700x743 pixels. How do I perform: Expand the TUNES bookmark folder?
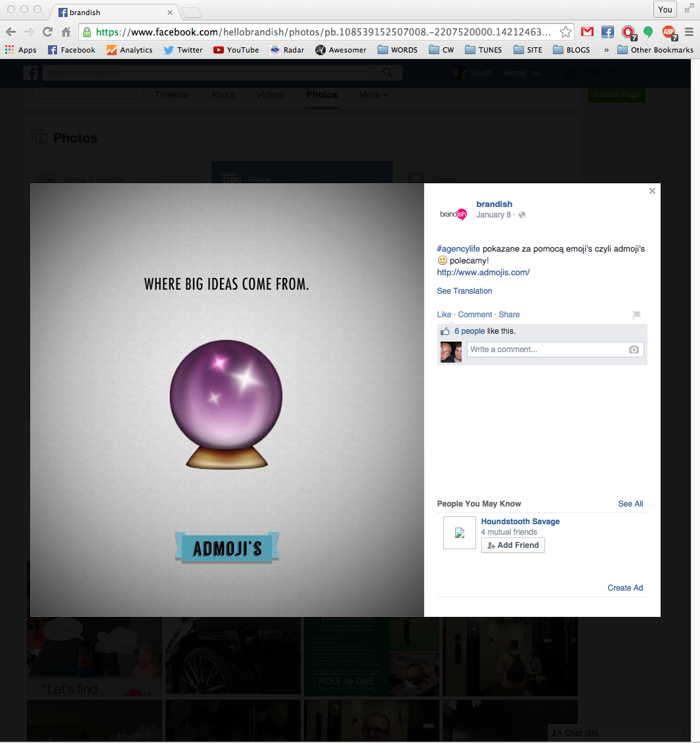pos(483,50)
